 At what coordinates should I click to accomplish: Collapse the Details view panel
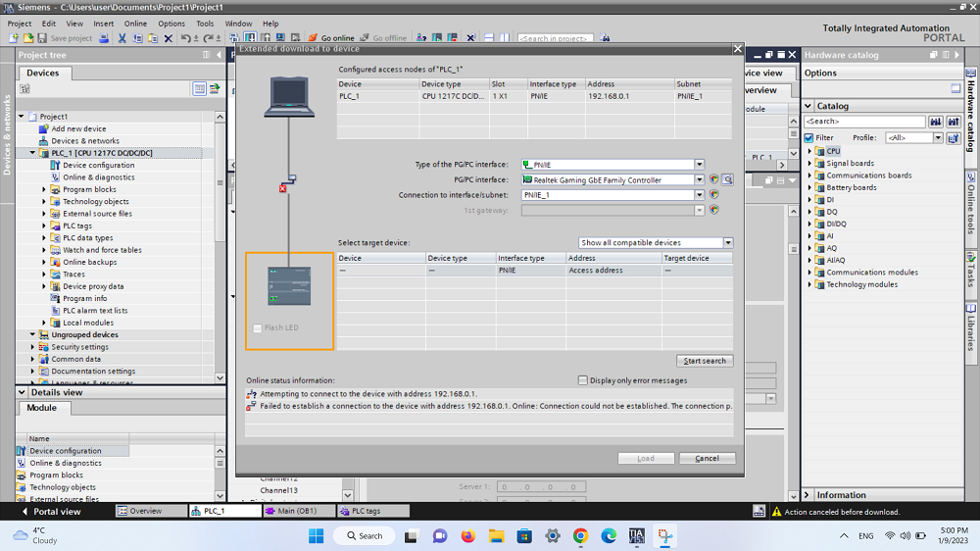click(x=22, y=392)
